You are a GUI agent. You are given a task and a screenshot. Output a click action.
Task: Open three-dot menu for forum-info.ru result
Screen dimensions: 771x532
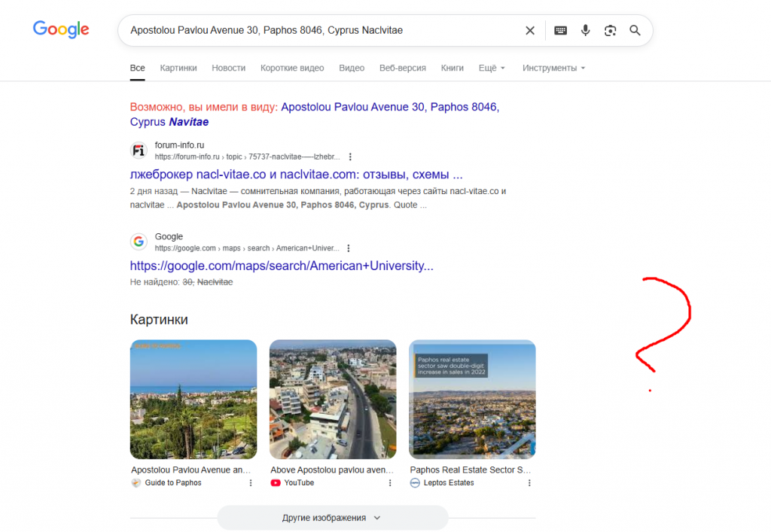click(x=350, y=157)
